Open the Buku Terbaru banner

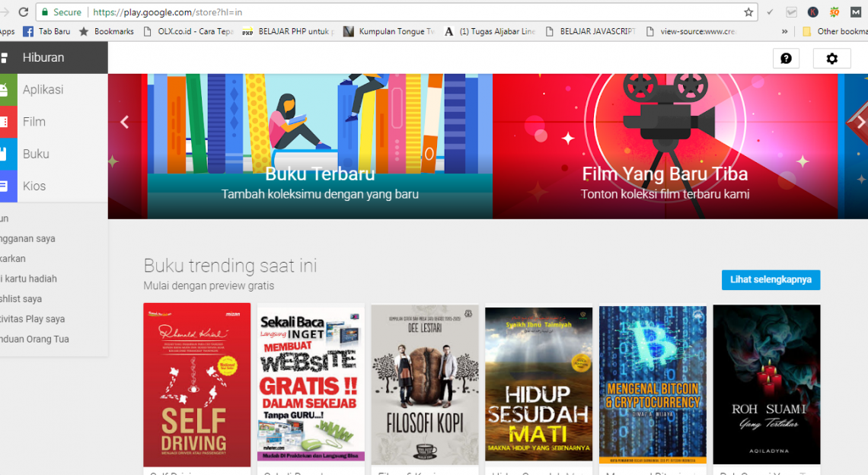click(x=320, y=146)
